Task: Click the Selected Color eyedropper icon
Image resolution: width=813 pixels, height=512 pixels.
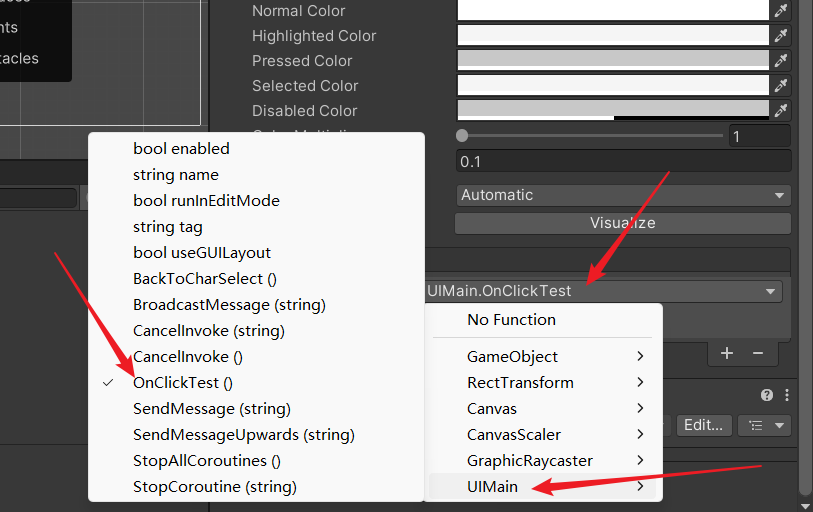Action: pyautogui.click(x=781, y=85)
